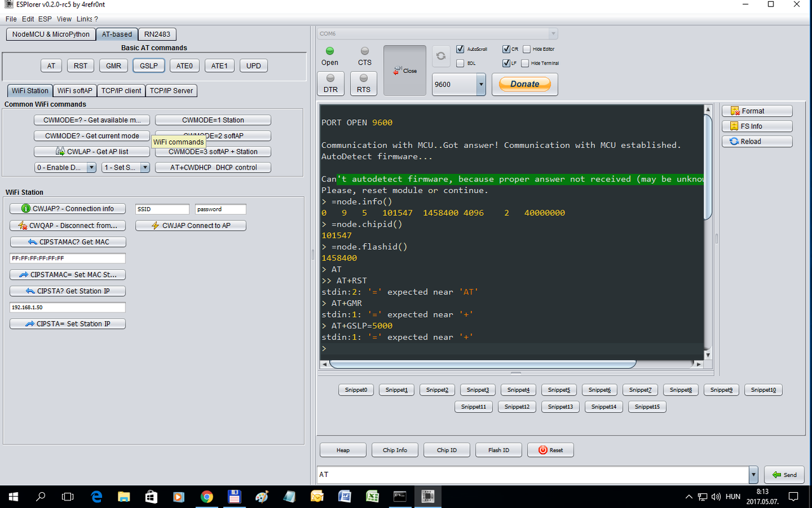812x508 pixels.
Task: Disable the AutoScroll checkbox
Action: click(461, 49)
